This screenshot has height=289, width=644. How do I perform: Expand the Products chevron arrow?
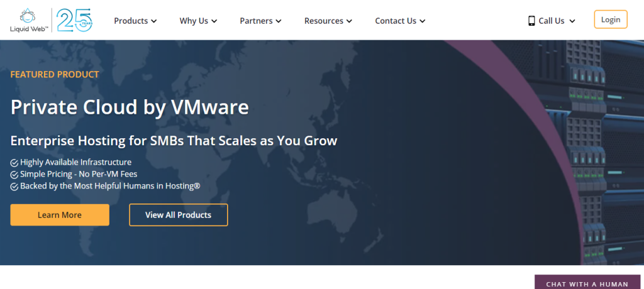(153, 21)
